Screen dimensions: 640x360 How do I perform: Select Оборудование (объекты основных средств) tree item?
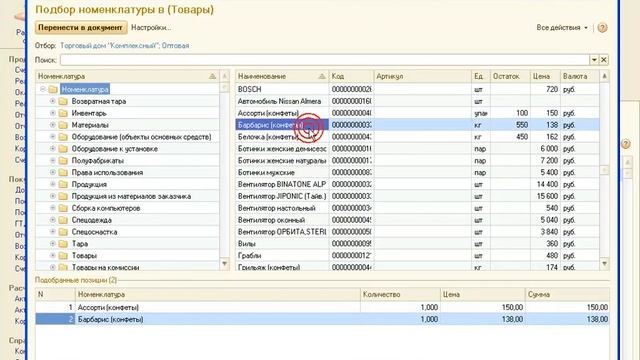coord(141,137)
